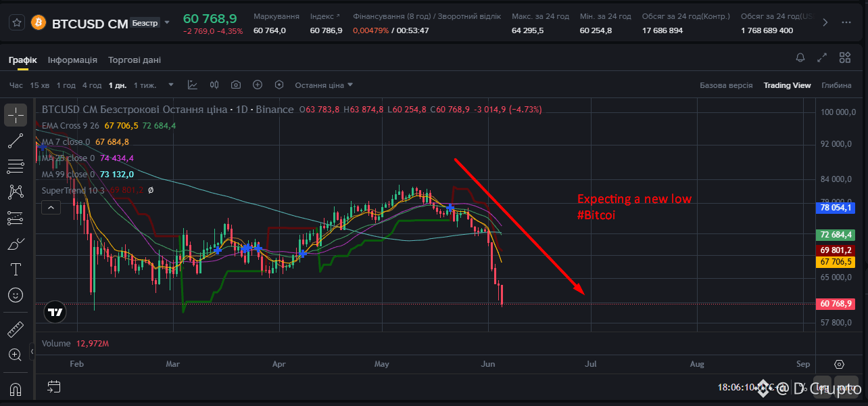Expand the more intervals dropdown arrow
This screenshot has height=406, width=868.
pos(171,85)
